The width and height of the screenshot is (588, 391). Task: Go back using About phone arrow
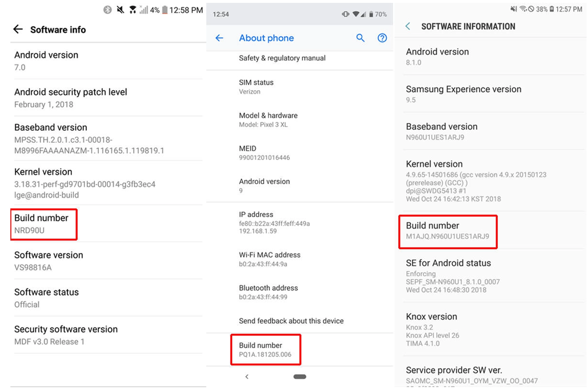[219, 38]
